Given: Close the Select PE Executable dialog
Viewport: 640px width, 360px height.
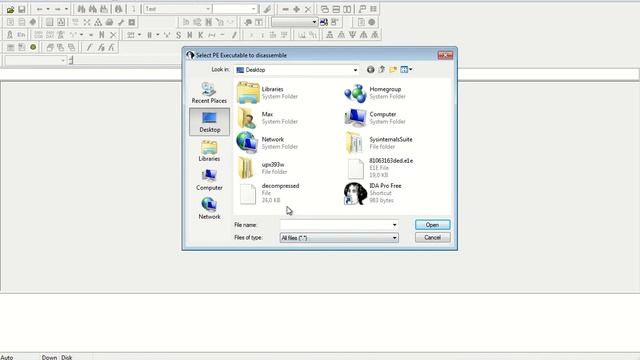Looking at the screenshot, I should coord(445,55).
